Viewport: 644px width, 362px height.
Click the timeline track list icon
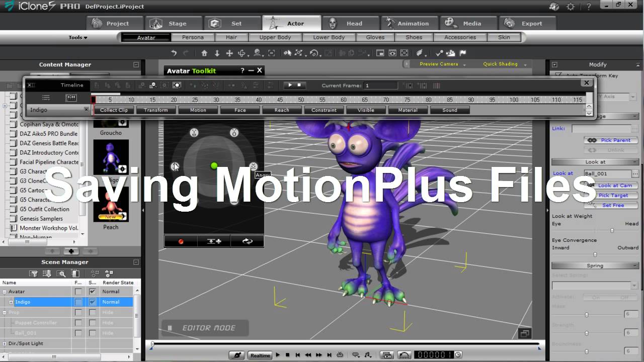coord(46,98)
